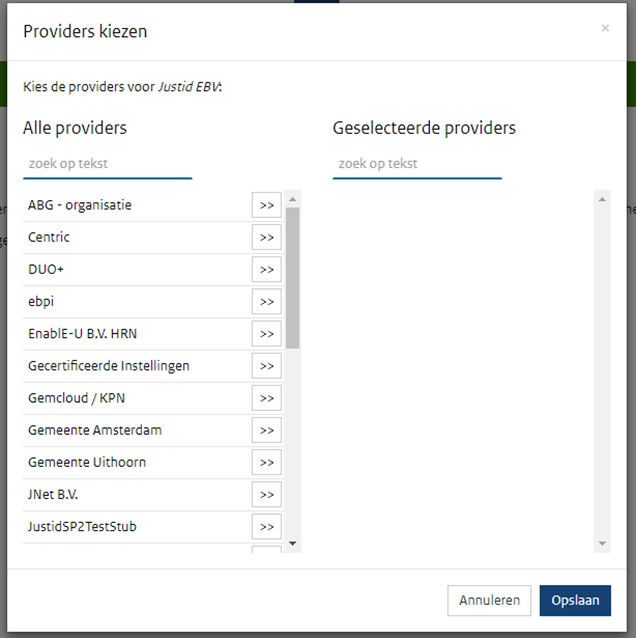The height and width of the screenshot is (638, 636).
Task: Select the JustidSP2TestStub row text
Action: point(82,527)
